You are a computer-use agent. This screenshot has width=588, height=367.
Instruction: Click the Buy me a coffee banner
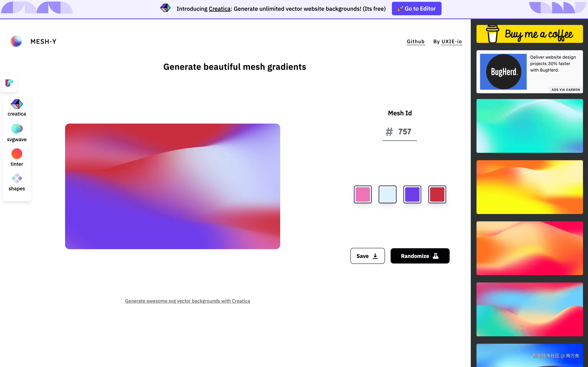click(529, 34)
